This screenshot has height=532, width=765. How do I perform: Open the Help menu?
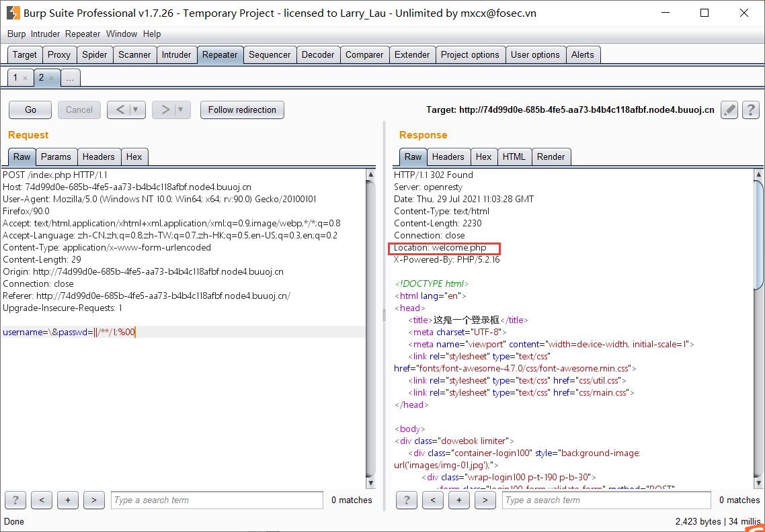point(152,34)
